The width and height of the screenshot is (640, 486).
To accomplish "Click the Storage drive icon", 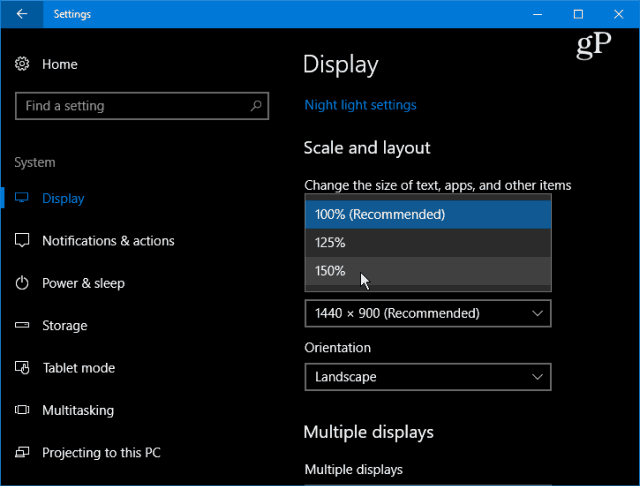I will pyautogui.click(x=22, y=326).
